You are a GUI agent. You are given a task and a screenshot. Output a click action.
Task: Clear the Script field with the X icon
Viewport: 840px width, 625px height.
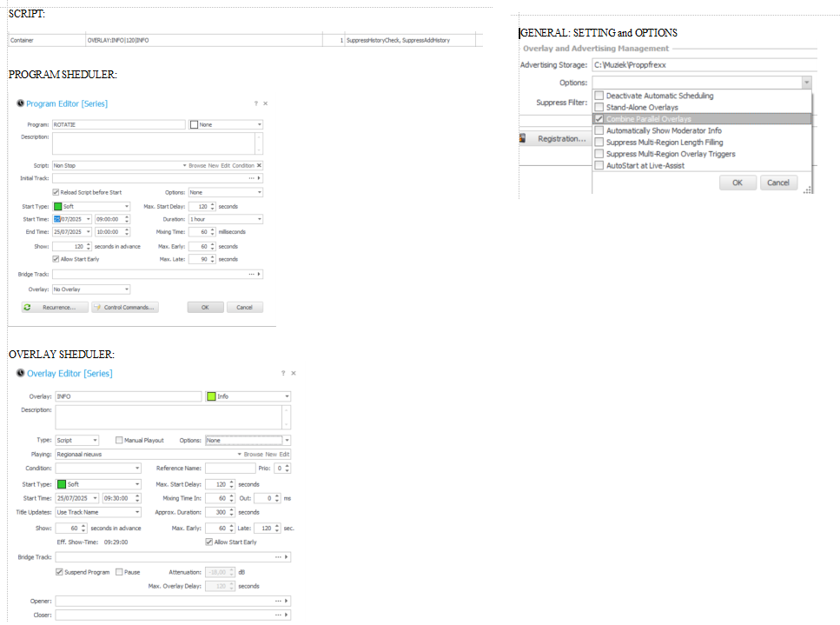[259, 165]
